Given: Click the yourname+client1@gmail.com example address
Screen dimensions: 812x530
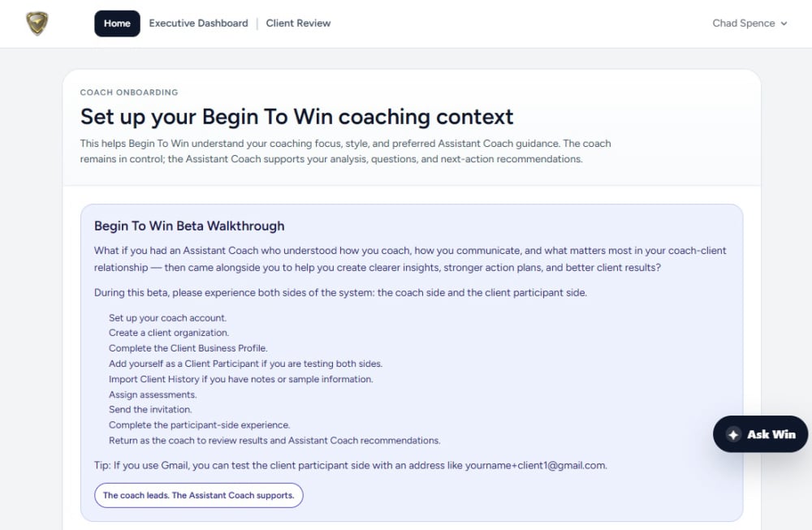Looking at the screenshot, I should pyautogui.click(x=535, y=465).
